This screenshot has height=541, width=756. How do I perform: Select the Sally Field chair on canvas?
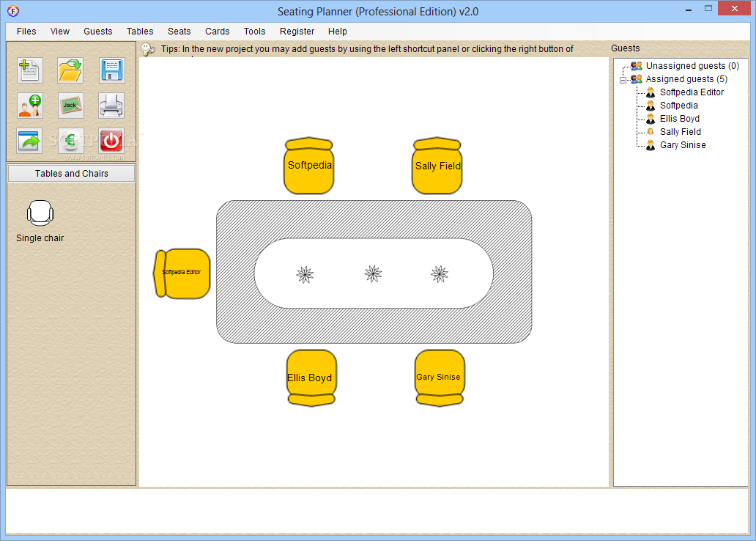(x=437, y=166)
